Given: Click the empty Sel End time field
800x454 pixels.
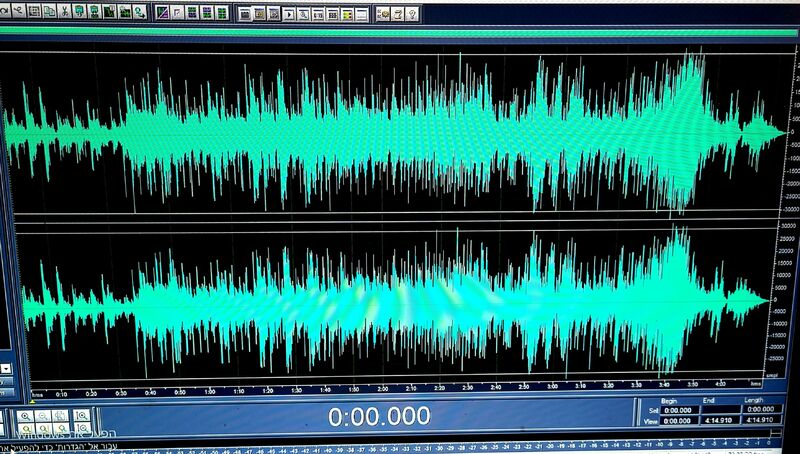Looking at the screenshot, I should click(x=721, y=410).
